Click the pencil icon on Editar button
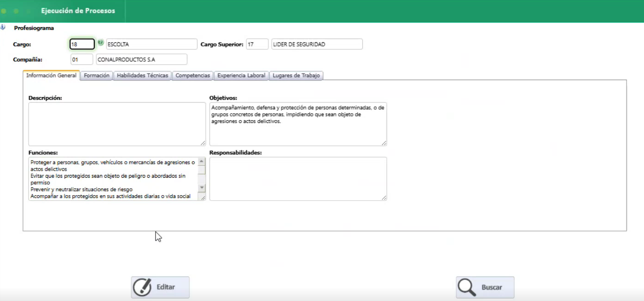The height and width of the screenshot is (301, 644). [142, 287]
